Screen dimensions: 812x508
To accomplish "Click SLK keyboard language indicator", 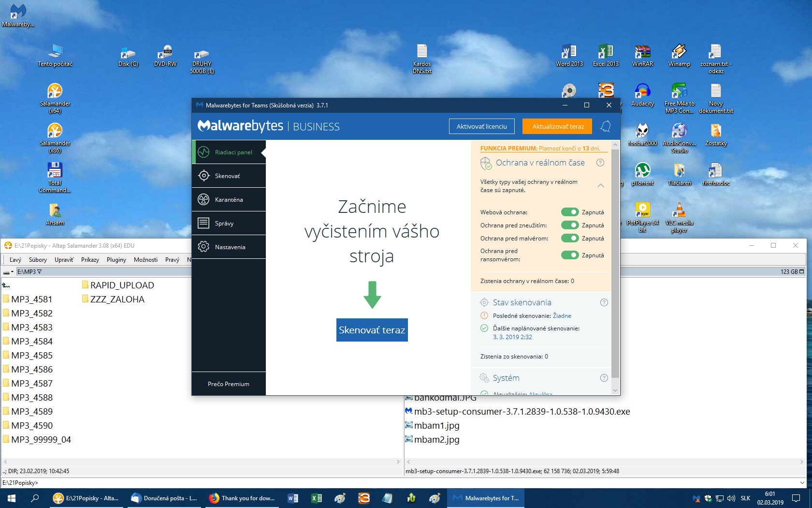I will point(746,498).
